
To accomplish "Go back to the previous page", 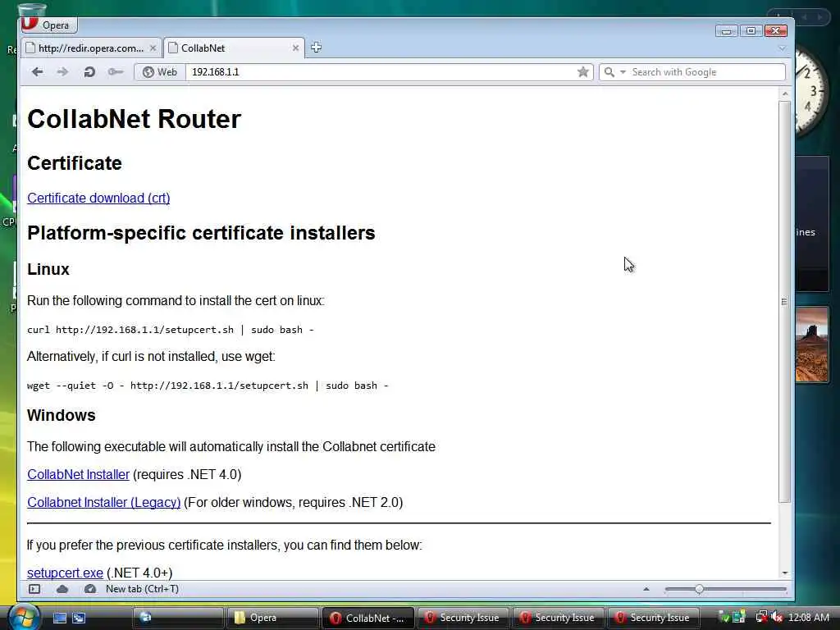I will pos(37,72).
